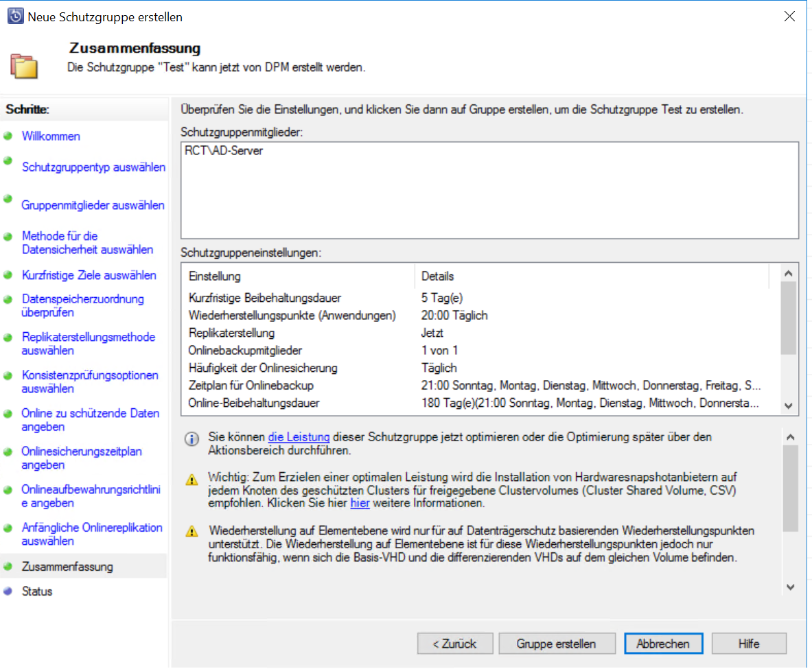Open Konsistenzprüfungsoptionen auswählen step

click(90, 382)
